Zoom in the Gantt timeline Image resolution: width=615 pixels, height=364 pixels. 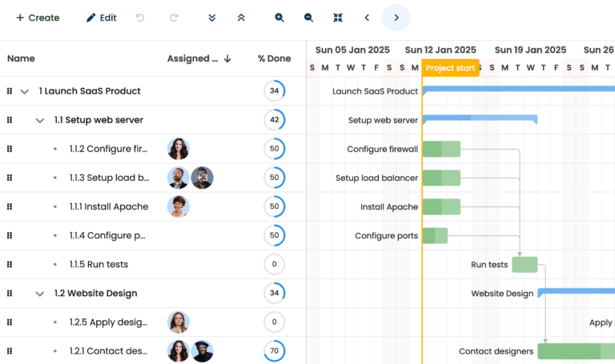coord(279,18)
